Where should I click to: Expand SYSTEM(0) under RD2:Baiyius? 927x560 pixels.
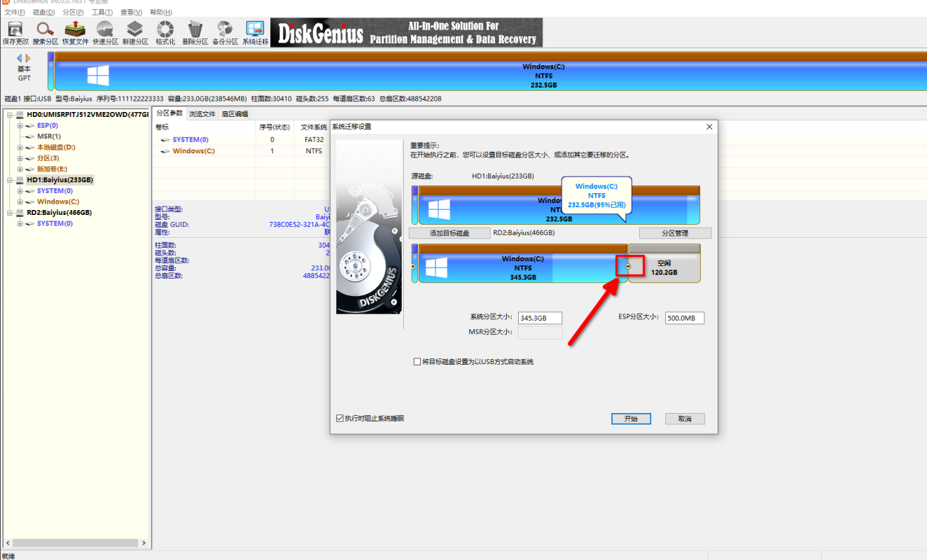(x=20, y=223)
